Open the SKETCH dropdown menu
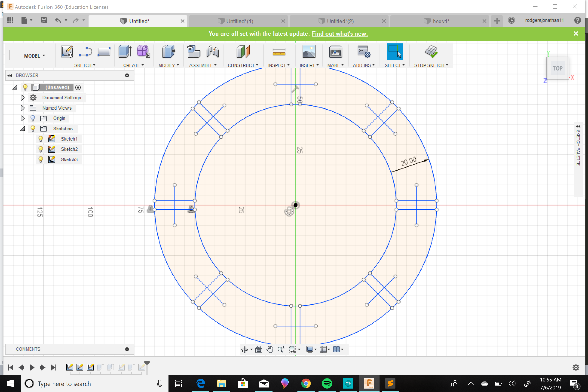Viewport: 588px width, 392px height. 85,65
